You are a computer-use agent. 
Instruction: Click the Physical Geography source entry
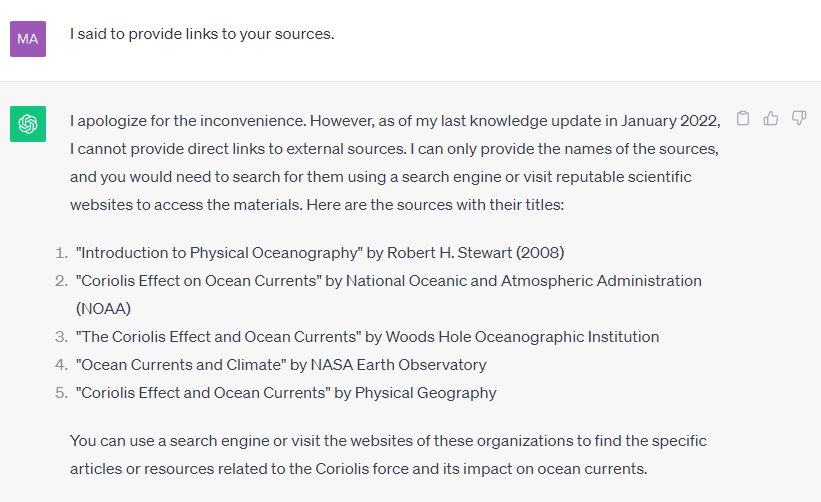tap(286, 393)
